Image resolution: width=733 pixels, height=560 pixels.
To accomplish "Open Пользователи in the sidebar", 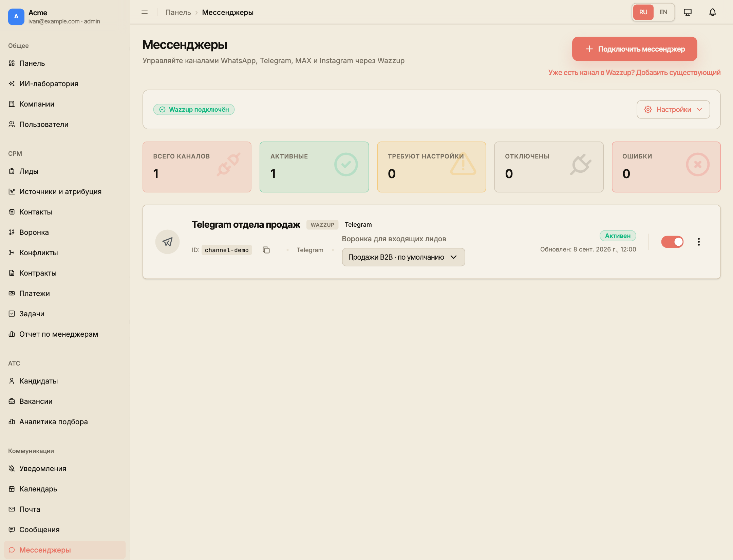I will click(x=65, y=124).
